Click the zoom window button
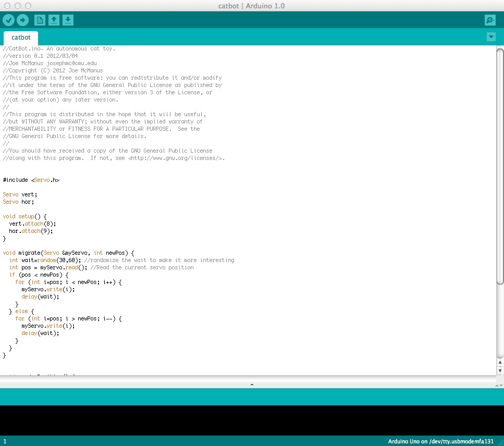Screen dimensions: 504x446 pyautogui.click(x=28, y=6)
